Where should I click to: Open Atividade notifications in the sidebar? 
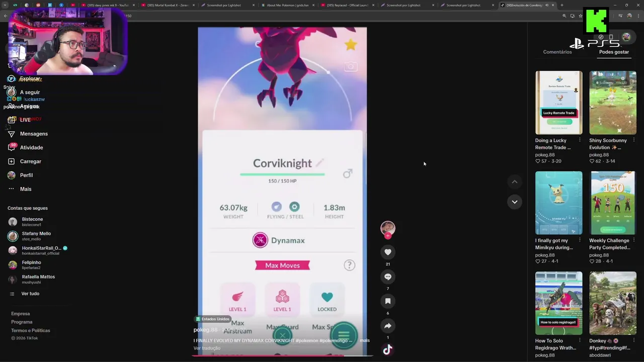[25, 147]
